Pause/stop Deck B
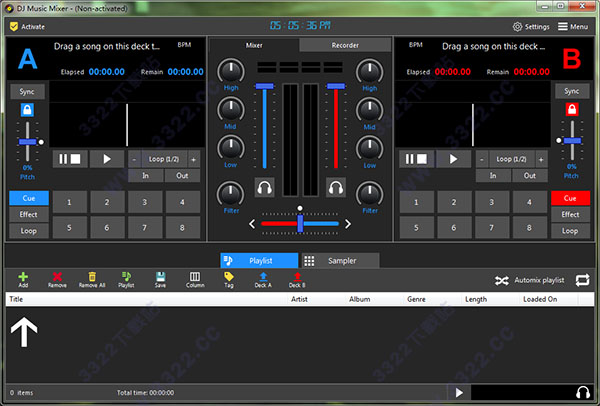 tap(416, 159)
